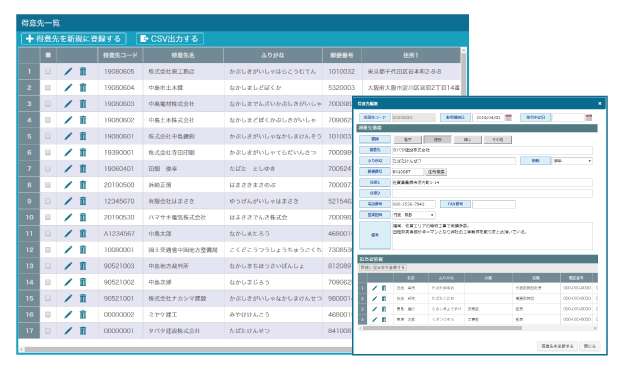
Task: Click the 住所検索 address search button
Action: tap(436, 172)
